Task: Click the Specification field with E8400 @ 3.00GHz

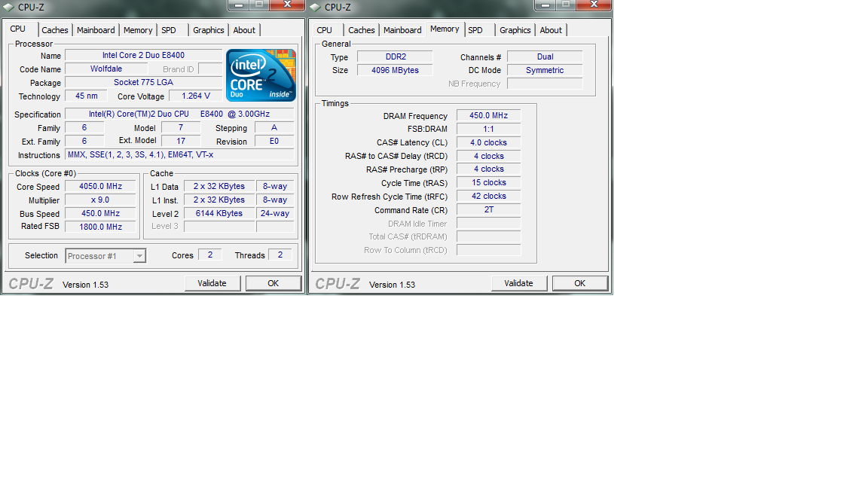Action: tap(179, 114)
